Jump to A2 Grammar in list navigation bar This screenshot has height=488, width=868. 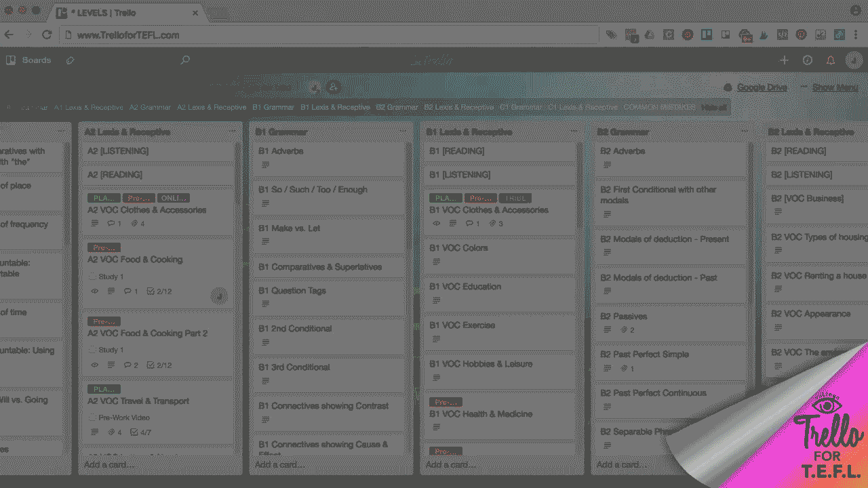(150, 107)
